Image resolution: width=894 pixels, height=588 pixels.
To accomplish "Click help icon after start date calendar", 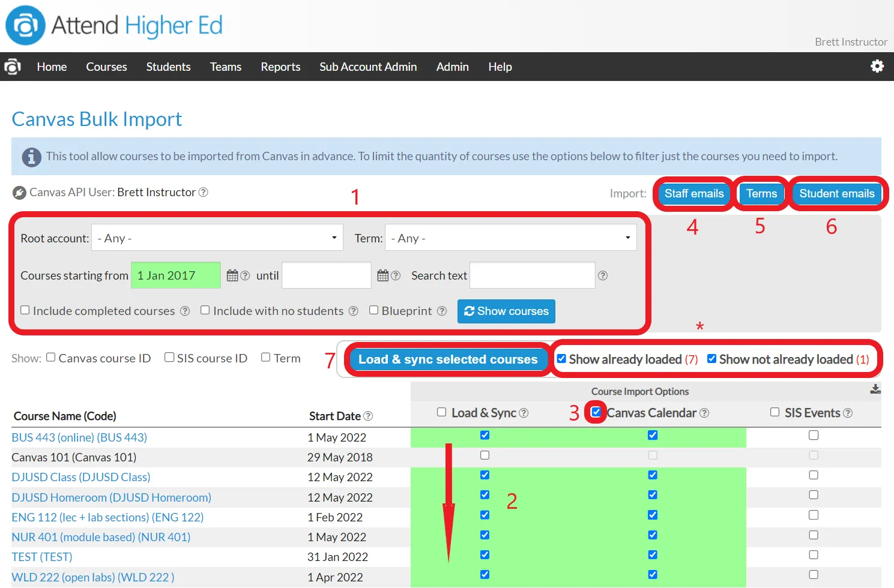I will 245,275.
